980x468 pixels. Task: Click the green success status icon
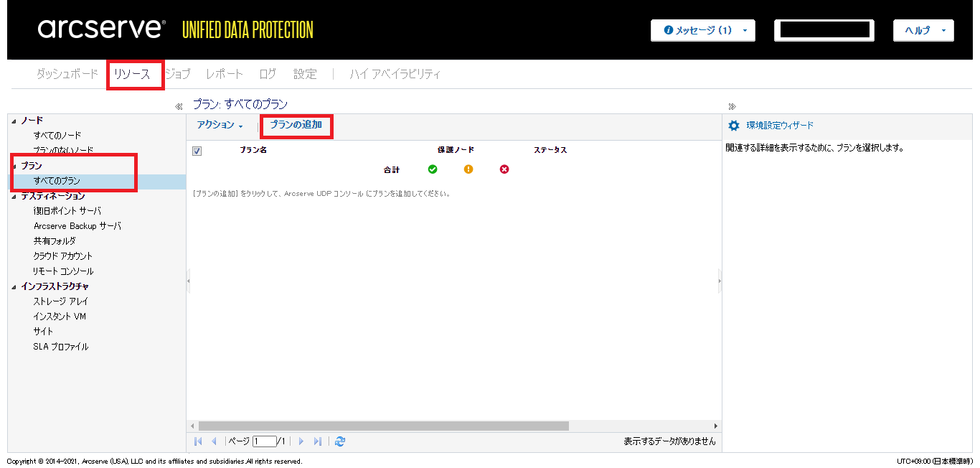[433, 169]
